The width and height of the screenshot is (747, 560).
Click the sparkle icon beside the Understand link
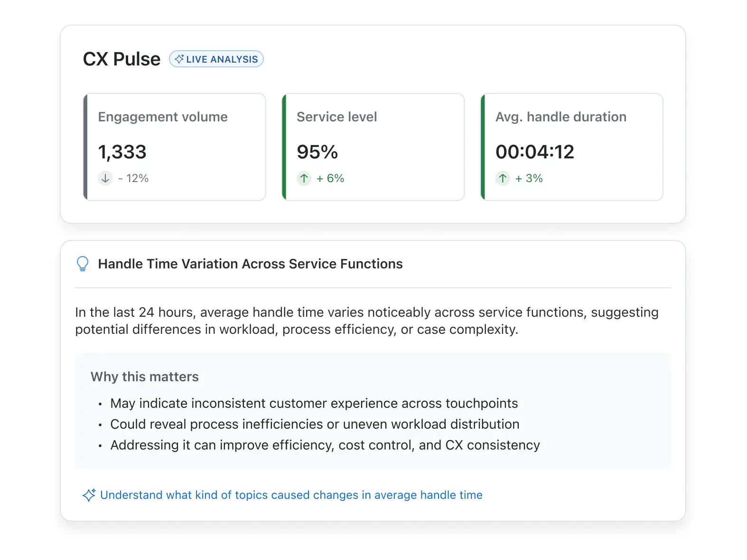(89, 495)
